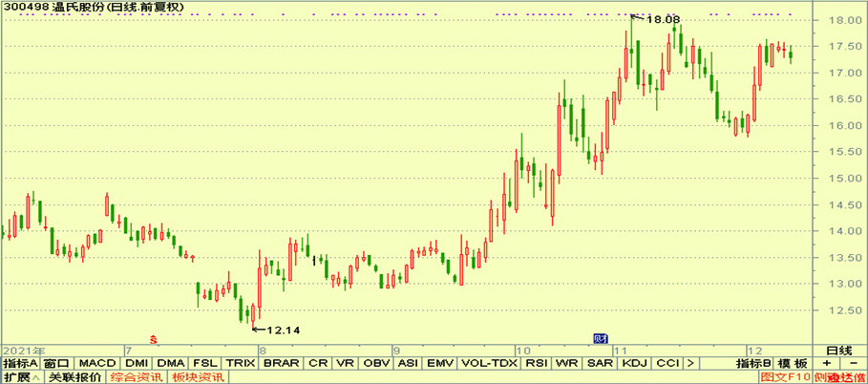Click month 8 on time axis

coord(263,351)
